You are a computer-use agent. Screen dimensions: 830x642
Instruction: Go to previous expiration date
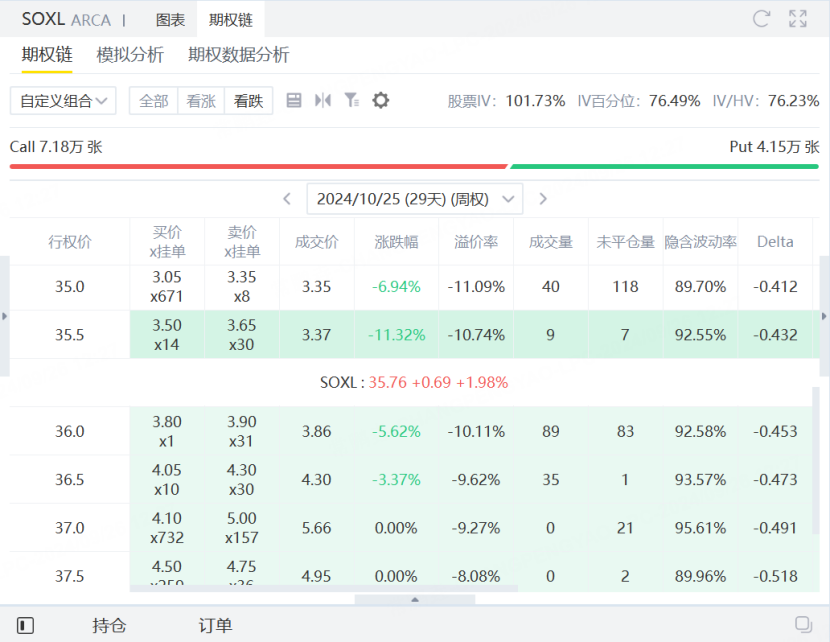[x=287, y=199]
